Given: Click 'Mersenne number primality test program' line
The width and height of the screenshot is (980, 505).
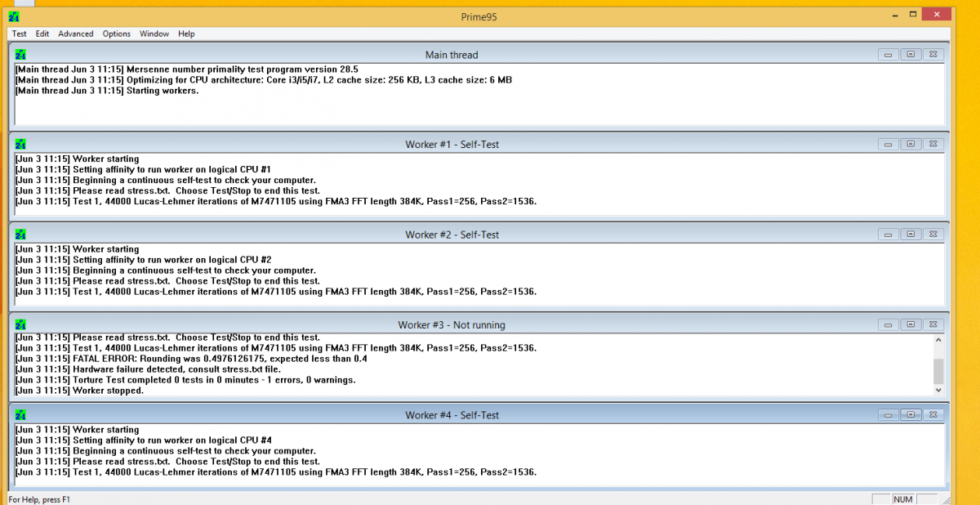Looking at the screenshot, I should click(186, 69).
